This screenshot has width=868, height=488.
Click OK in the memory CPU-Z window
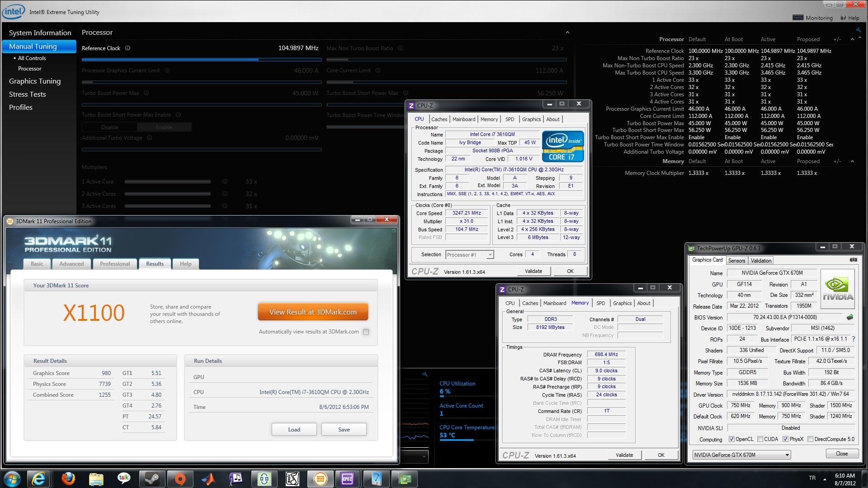661,455
